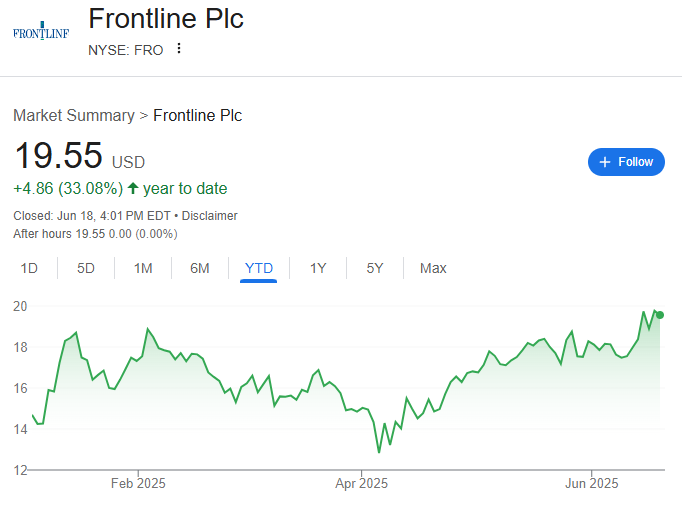682x505 pixels.
Task: Select the YTD time range tab
Action: 258,269
